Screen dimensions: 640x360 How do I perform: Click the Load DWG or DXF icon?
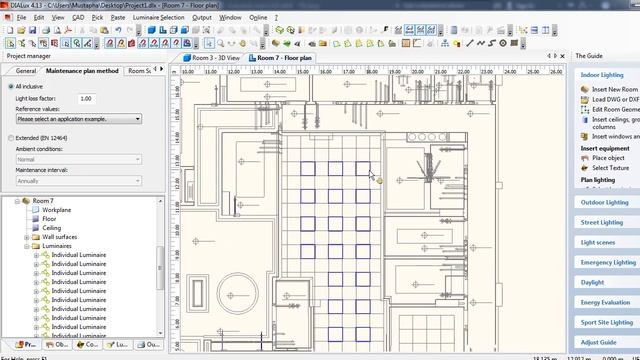tap(585, 99)
